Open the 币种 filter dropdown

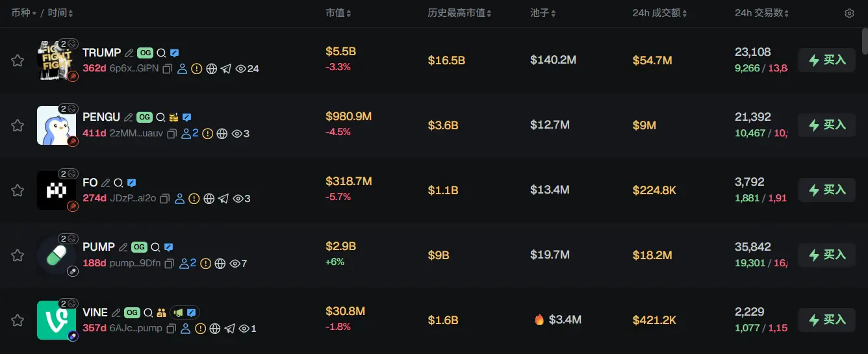click(x=24, y=13)
